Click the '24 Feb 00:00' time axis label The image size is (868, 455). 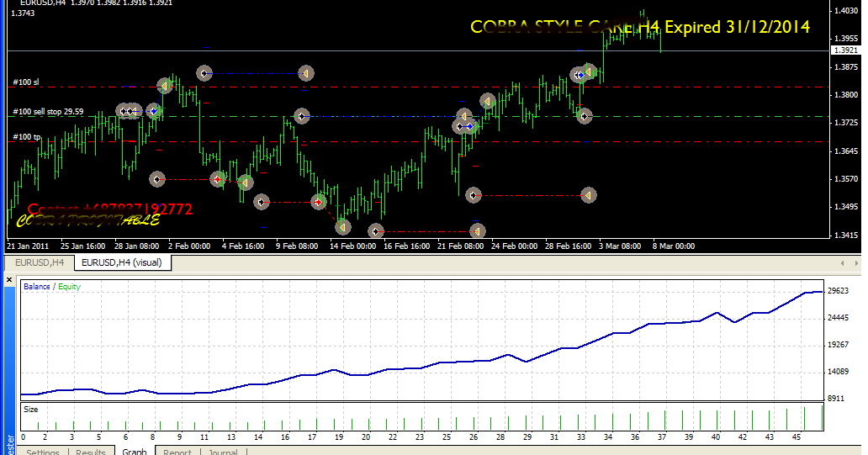pyautogui.click(x=514, y=246)
